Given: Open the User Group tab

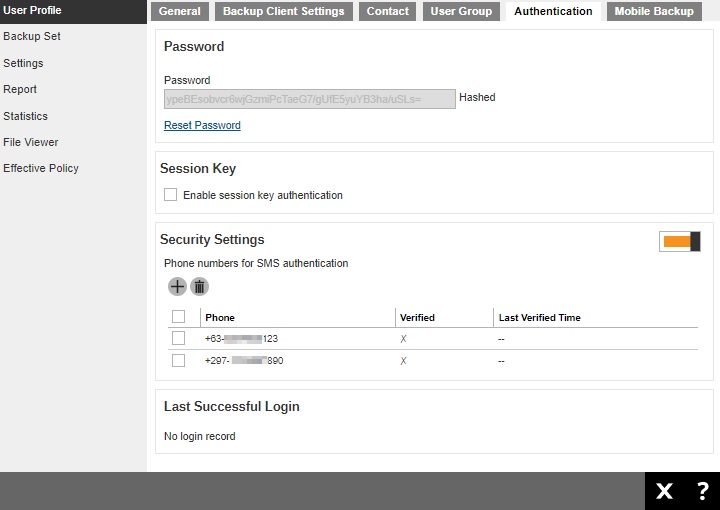Looking at the screenshot, I should (x=461, y=11).
